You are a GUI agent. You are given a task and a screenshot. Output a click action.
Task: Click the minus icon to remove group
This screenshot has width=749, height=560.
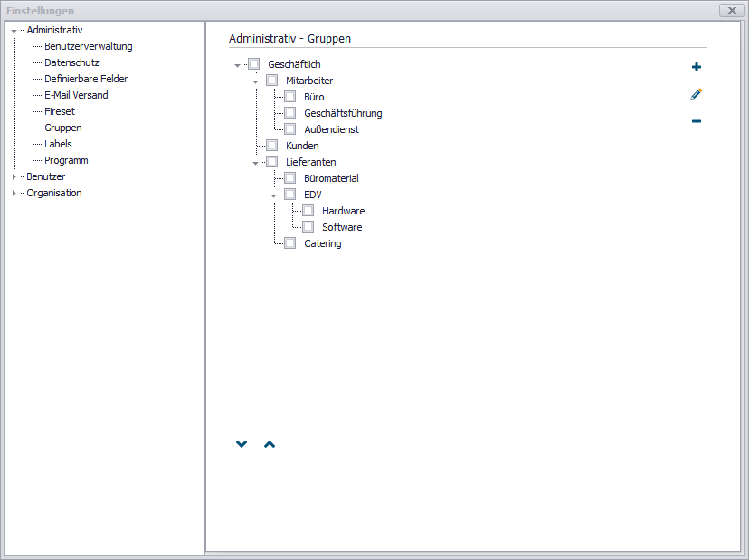(x=696, y=121)
